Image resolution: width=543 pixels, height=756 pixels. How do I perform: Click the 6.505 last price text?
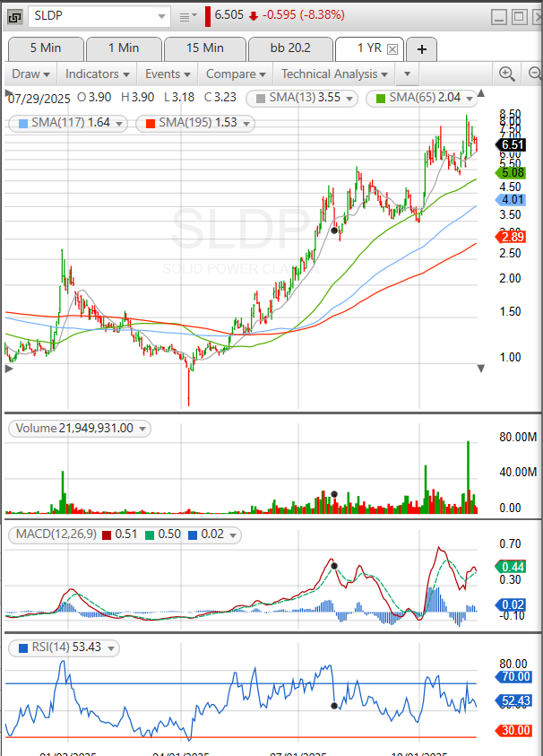click(x=229, y=15)
